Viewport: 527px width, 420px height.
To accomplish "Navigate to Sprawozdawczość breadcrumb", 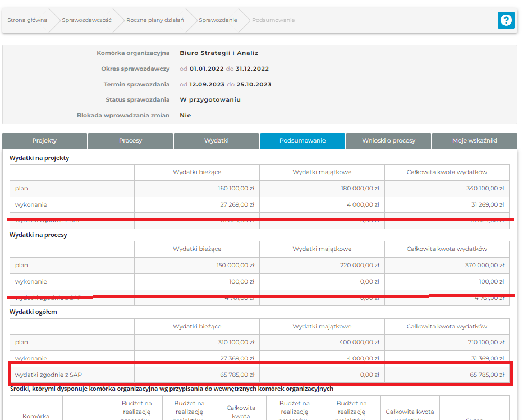I will pyautogui.click(x=86, y=20).
